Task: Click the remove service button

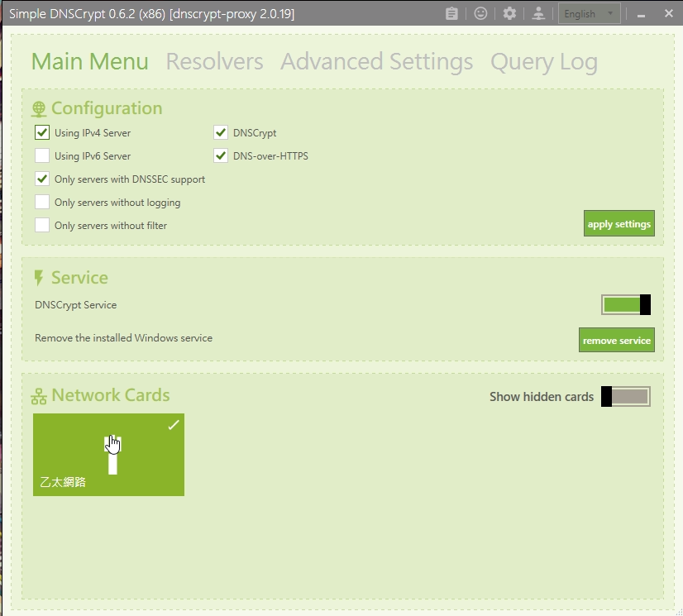Action: point(616,341)
